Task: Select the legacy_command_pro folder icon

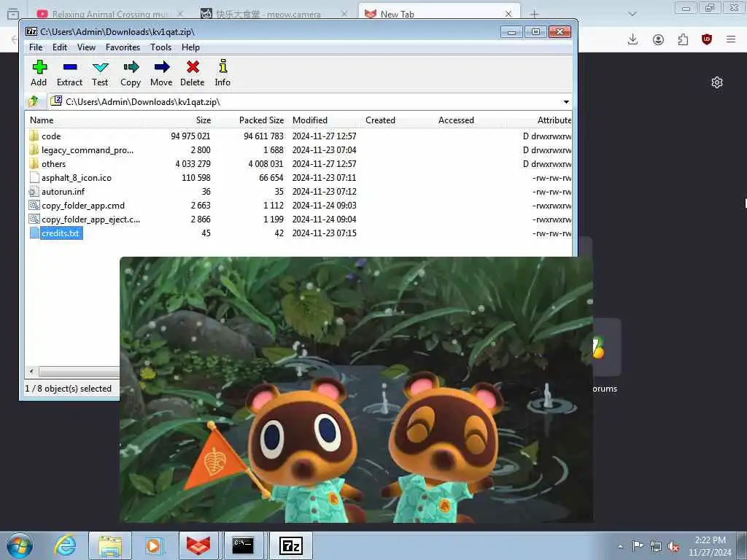Action: pyautogui.click(x=34, y=150)
